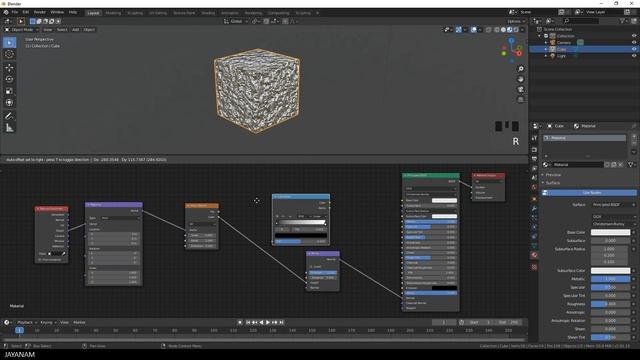Open the Object Mode dropdown
The width and height of the screenshot is (640, 360).
(x=22, y=30)
